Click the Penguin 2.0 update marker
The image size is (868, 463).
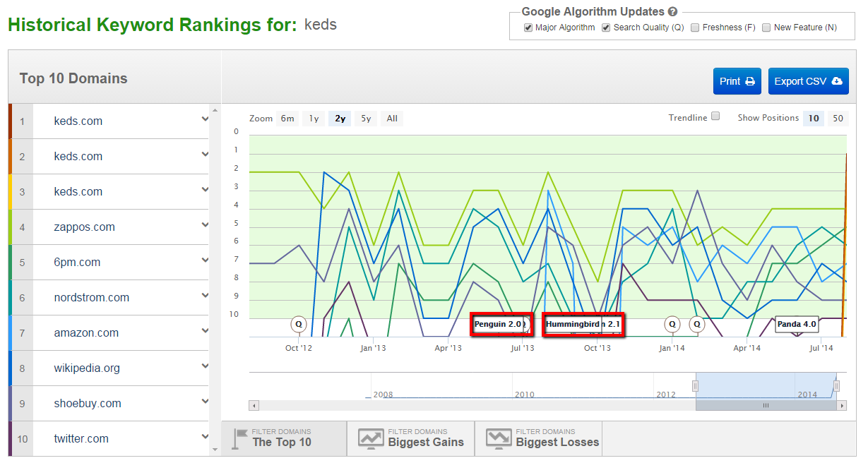498,325
